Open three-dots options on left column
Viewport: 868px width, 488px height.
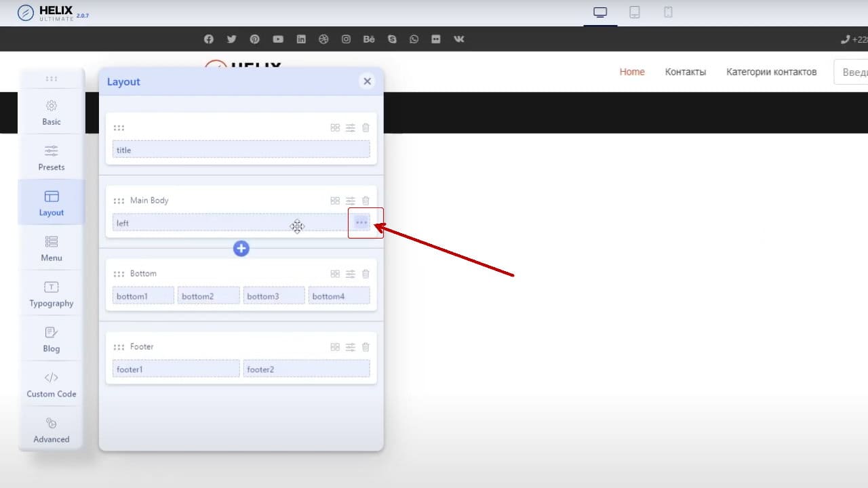361,222
